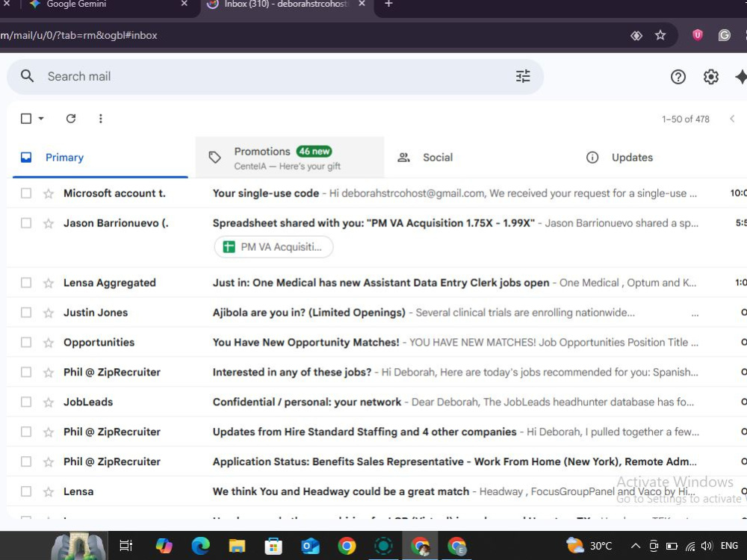Screen dimensions: 747x560
Task: Open Microsoft Store from the taskbar
Action: tap(273, 546)
